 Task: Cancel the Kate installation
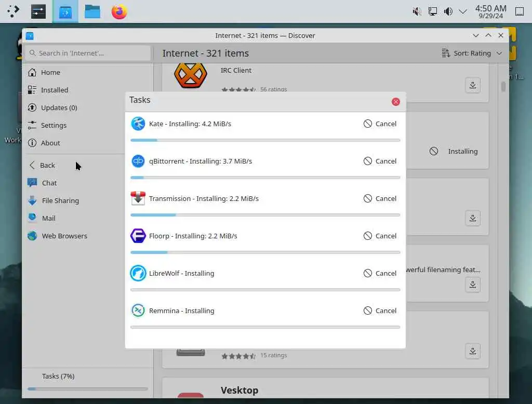pos(380,124)
